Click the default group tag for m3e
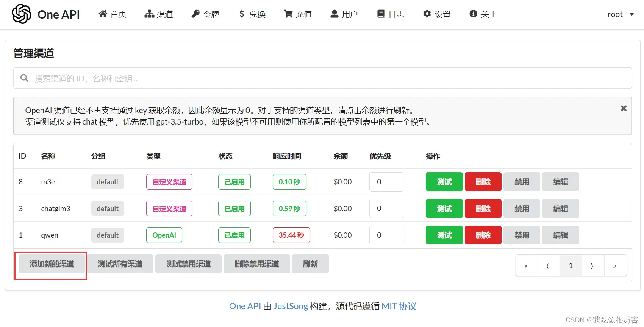 108,182
